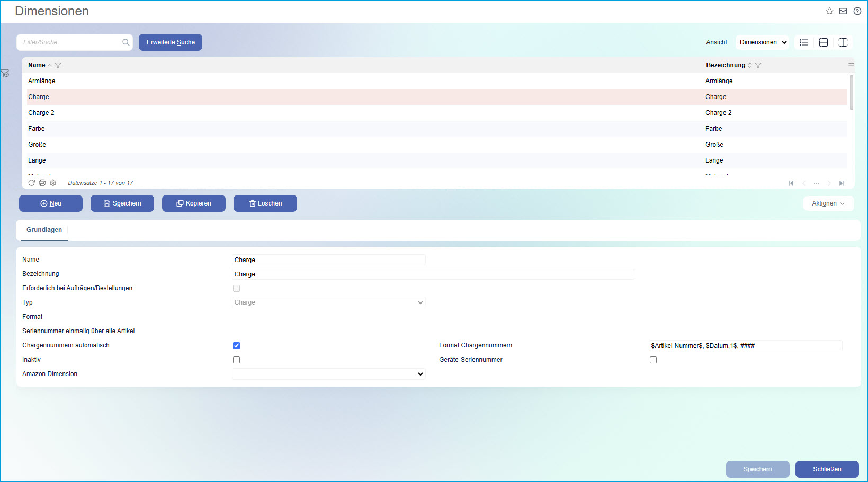Open the Aktionen dropdown menu
868x482 pixels.
[x=828, y=203]
